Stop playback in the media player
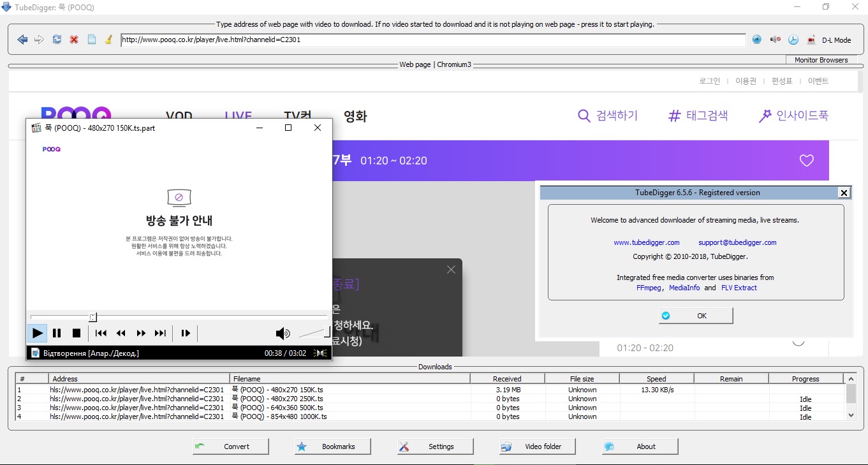 (x=77, y=333)
